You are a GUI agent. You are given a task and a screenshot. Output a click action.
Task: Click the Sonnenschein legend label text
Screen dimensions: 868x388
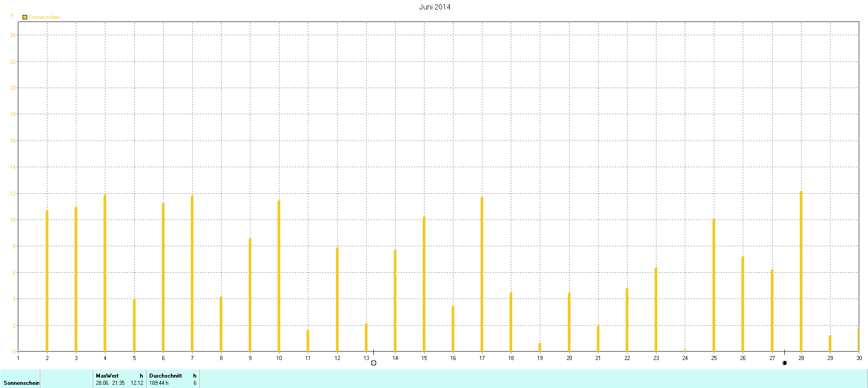point(44,17)
